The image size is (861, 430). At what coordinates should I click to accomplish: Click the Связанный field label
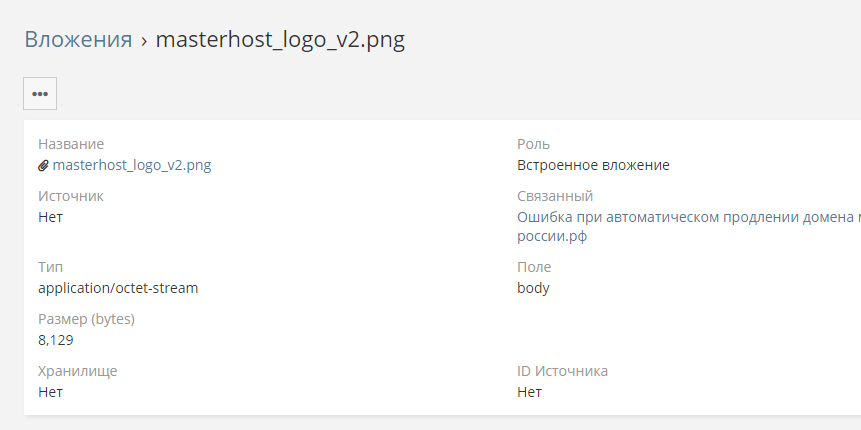[555, 196]
